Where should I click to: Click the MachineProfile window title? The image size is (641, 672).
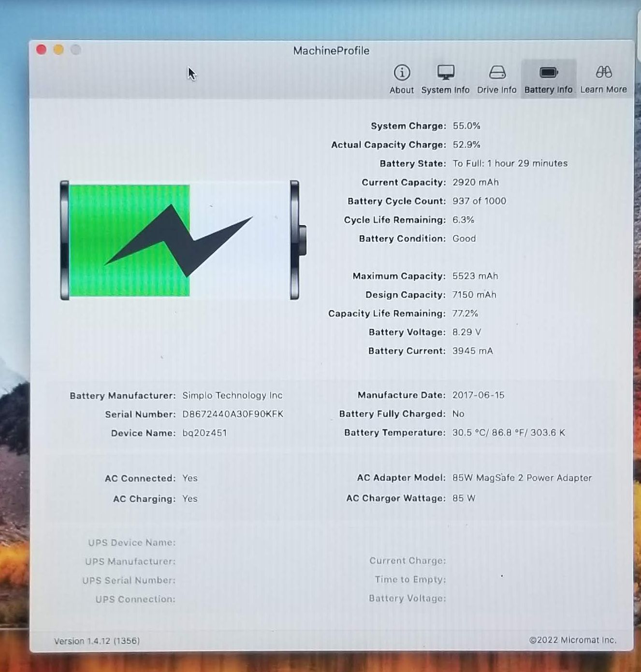pyautogui.click(x=331, y=51)
